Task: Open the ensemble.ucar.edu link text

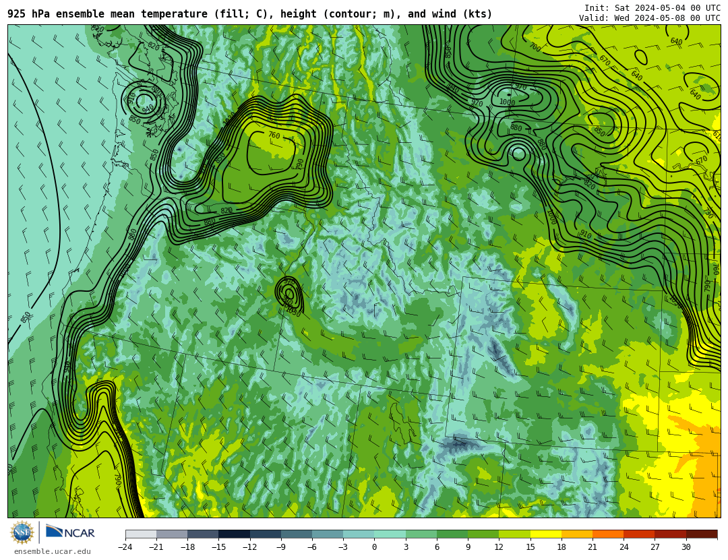Action: 53,552
